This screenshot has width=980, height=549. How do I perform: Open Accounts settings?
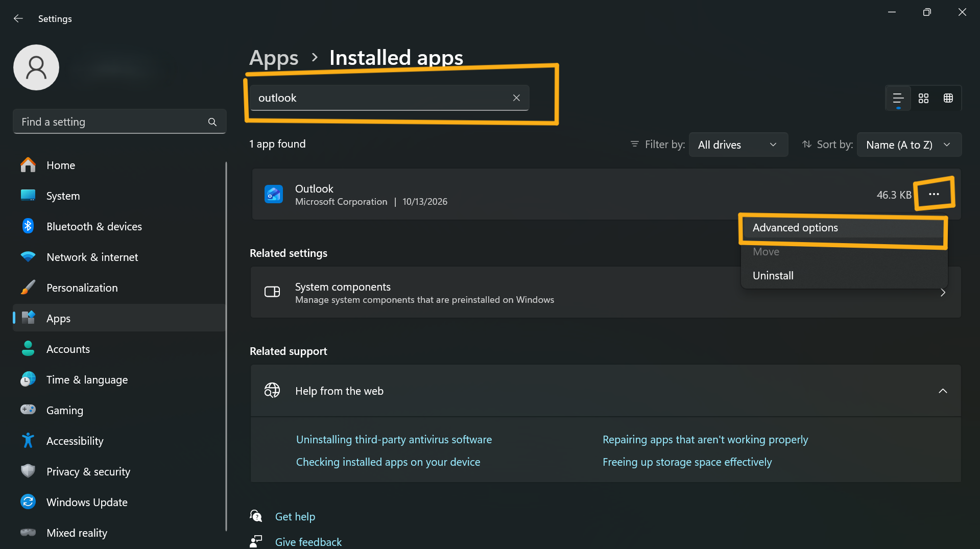coord(119,349)
